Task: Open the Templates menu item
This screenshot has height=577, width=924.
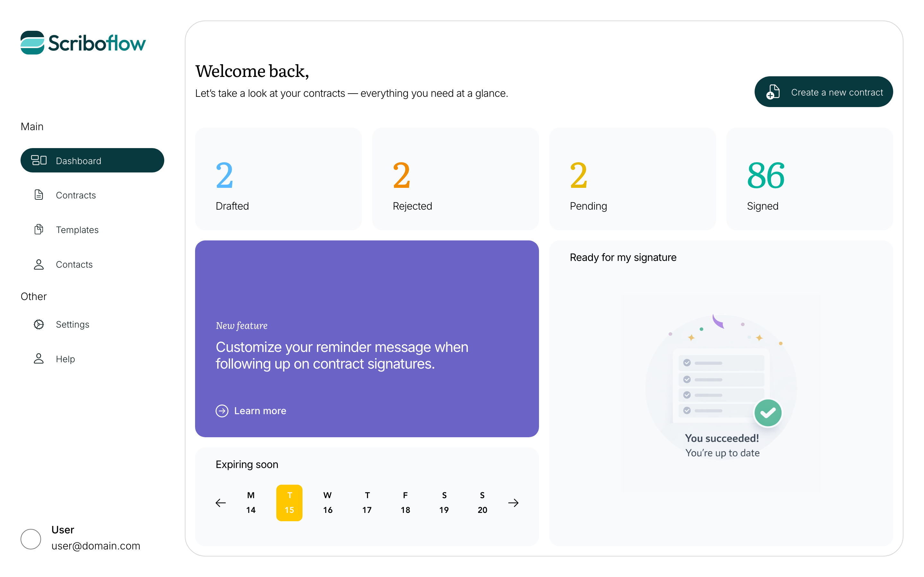Action: click(77, 230)
